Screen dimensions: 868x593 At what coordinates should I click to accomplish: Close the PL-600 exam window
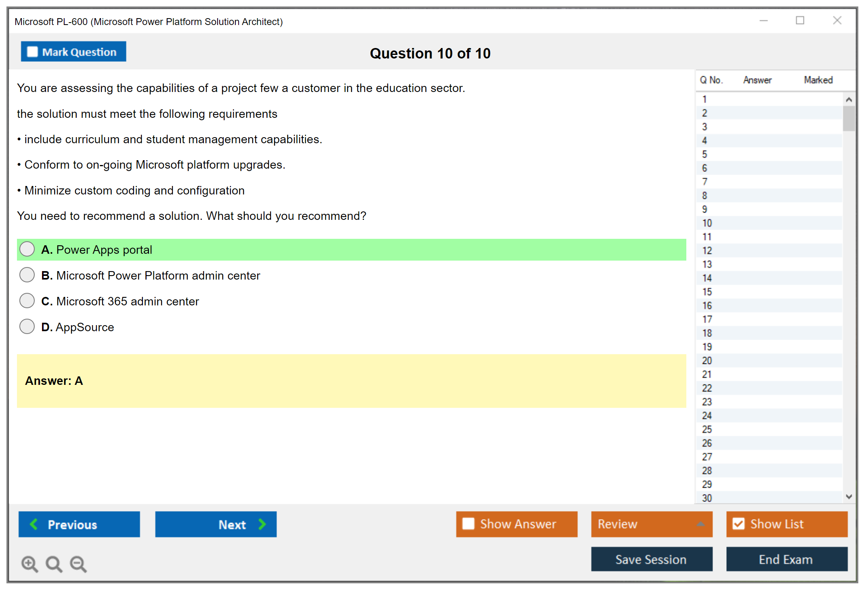click(x=837, y=21)
